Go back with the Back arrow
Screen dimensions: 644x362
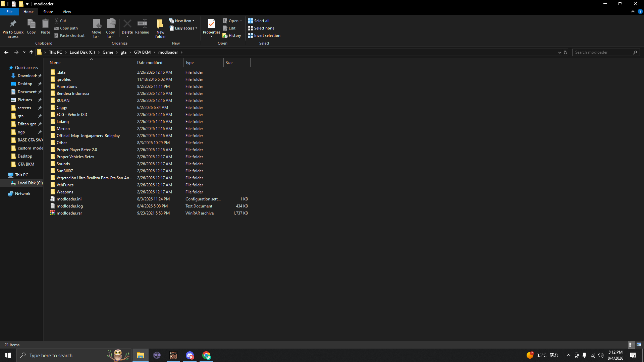[x=6, y=52]
